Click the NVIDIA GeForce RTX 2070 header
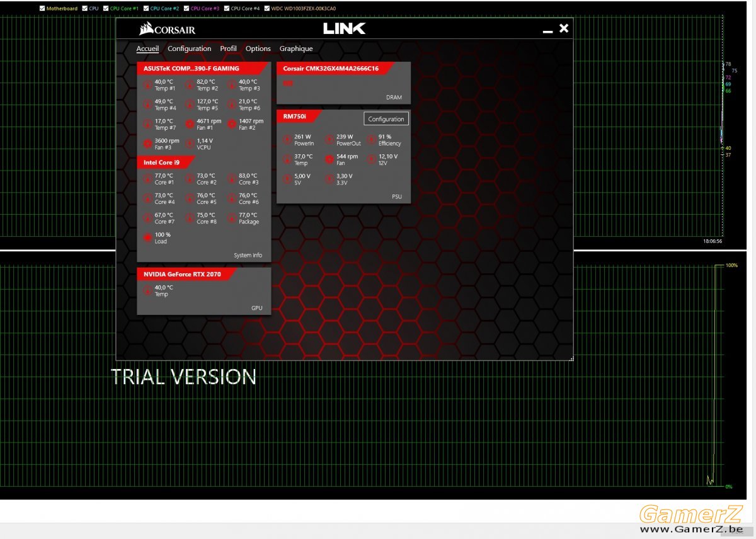The height and width of the screenshot is (539, 756). pyautogui.click(x=186, y=274)
